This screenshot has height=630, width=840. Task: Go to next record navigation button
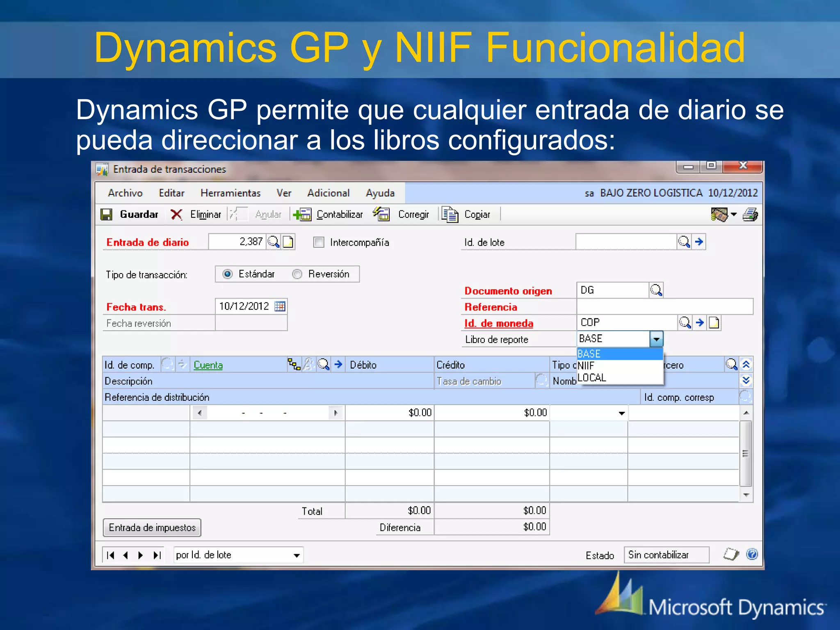(x=141, y=555)
